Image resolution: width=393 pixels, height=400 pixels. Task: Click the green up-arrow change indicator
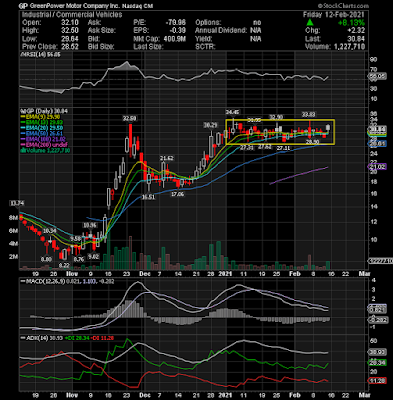click(x=310, y=23)
